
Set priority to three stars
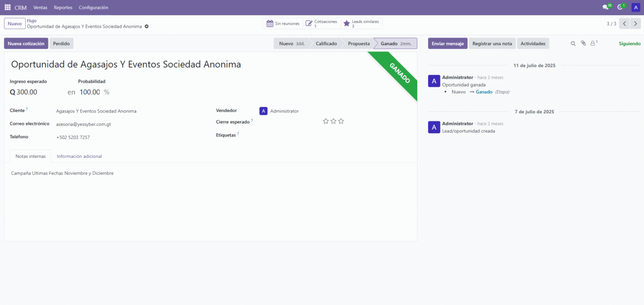pos(341,121)
